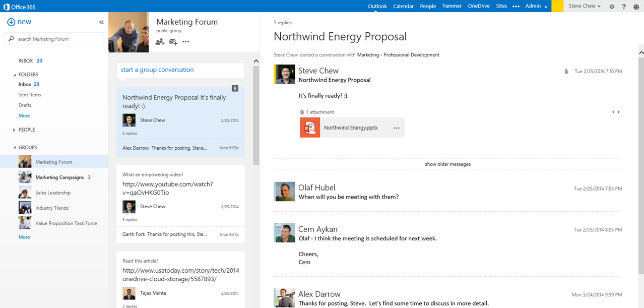Viewport: 644px width, 308px height.
Task: Open Marketing Forum more actions ellipsis
Action: coord(186,42)
